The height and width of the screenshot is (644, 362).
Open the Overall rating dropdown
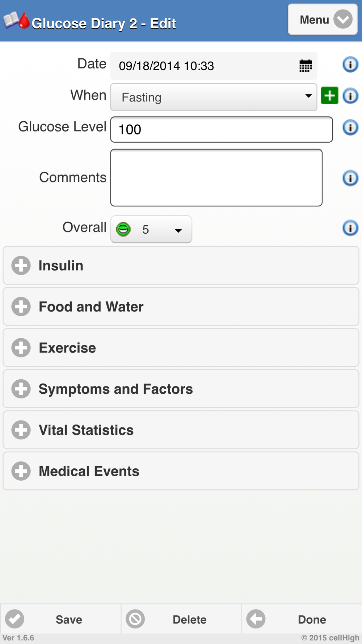pyautogui.click(x=151, y=229)
